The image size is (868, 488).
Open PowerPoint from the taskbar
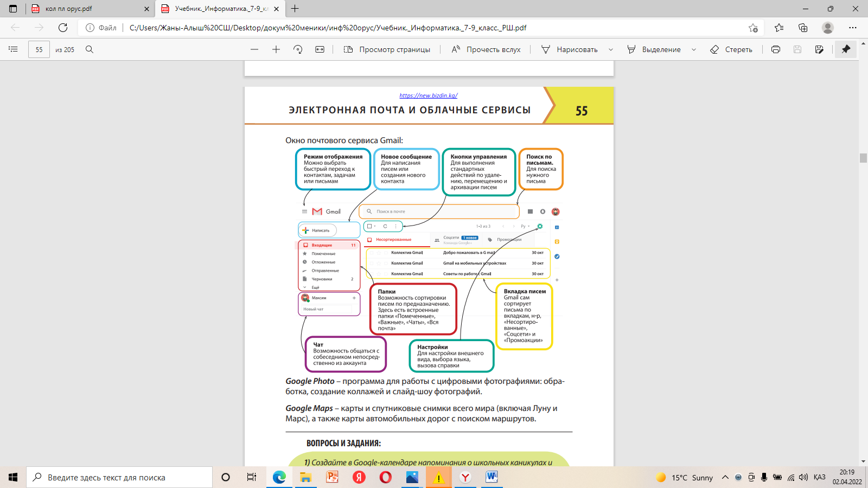[x=332, y=477]
